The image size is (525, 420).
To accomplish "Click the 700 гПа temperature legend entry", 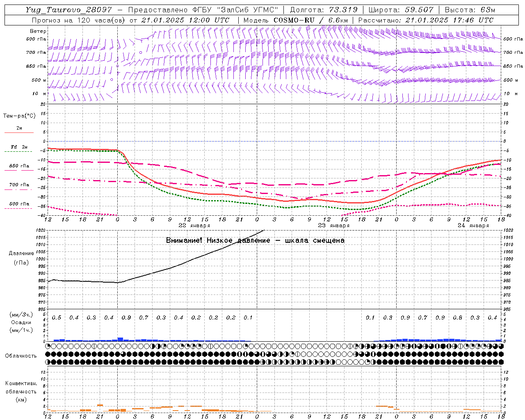I will (x=19, y=186).
